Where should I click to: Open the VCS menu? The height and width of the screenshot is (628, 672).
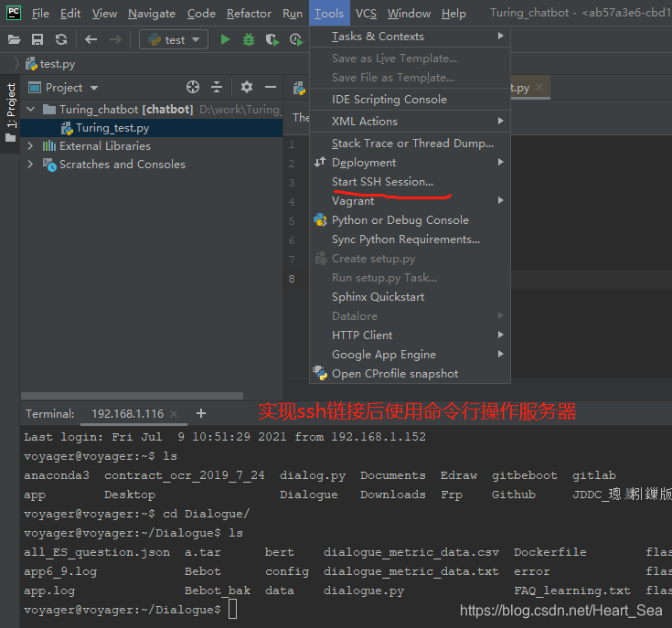[x=366, y=14]
